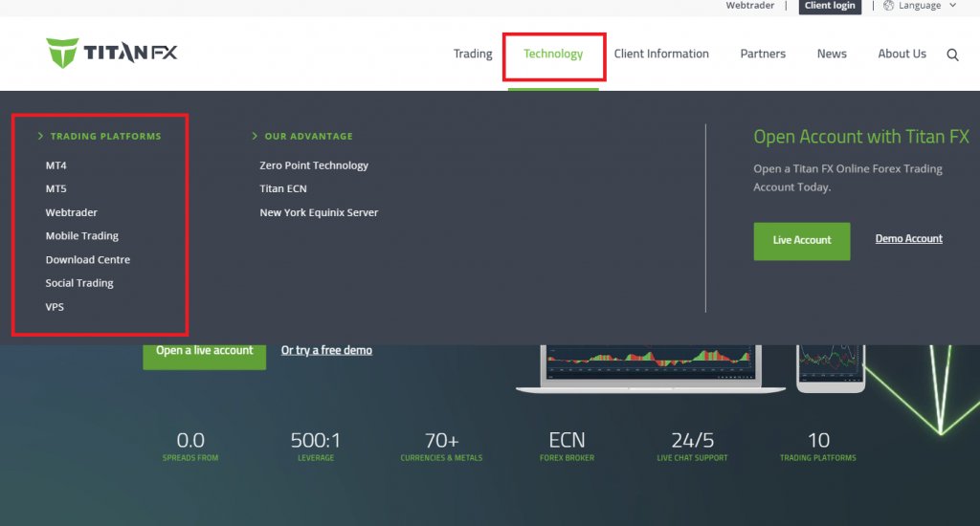Open the VPS page
Viewport: 980px width, 526px height.
[55, 307]
